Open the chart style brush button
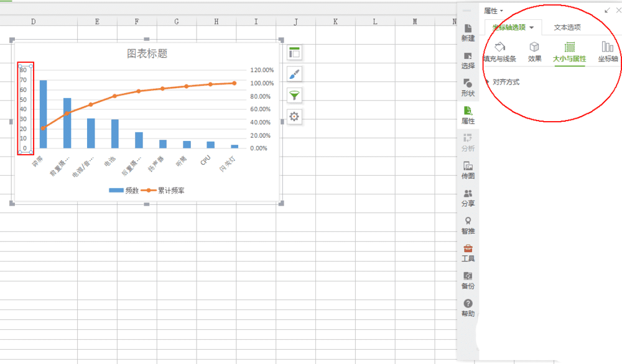The width and height of the screenshot is (622, 364). tap(294, 74)
